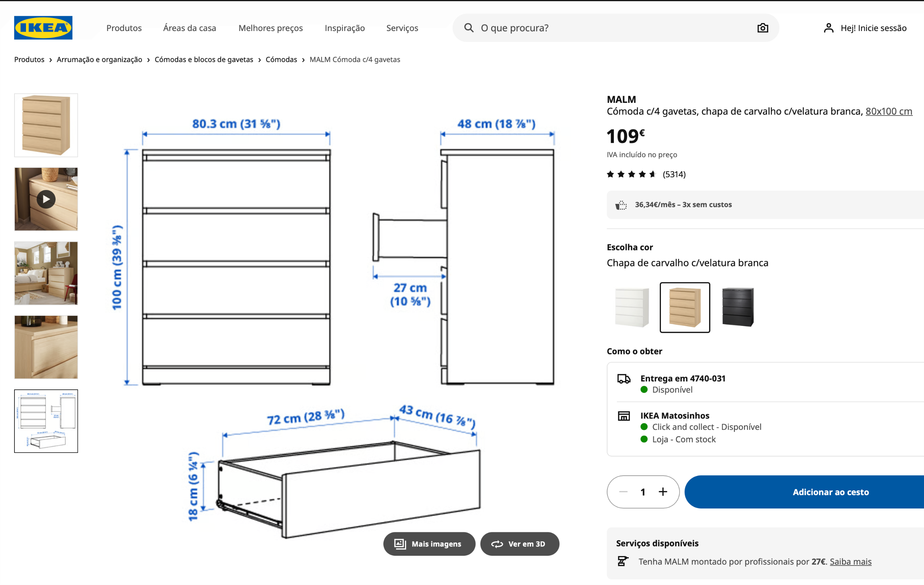Open visual search with camera icon

(x=762, y=28)
